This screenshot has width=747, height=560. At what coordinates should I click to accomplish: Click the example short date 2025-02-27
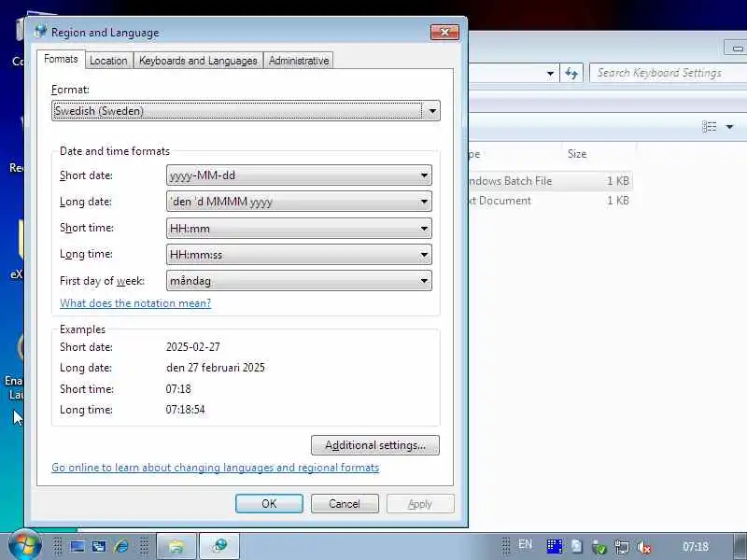pos(193,346)
